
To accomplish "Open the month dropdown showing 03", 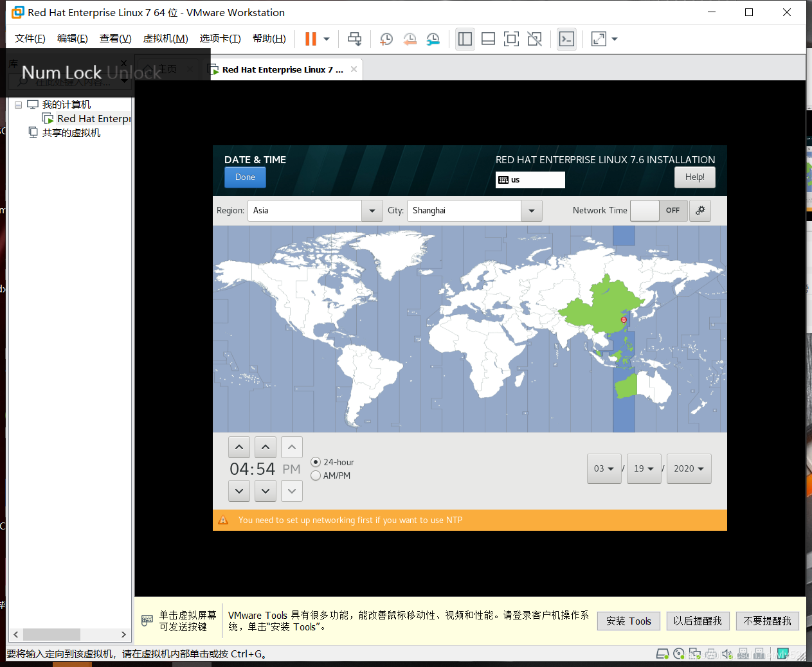I will tap(604, 469).
